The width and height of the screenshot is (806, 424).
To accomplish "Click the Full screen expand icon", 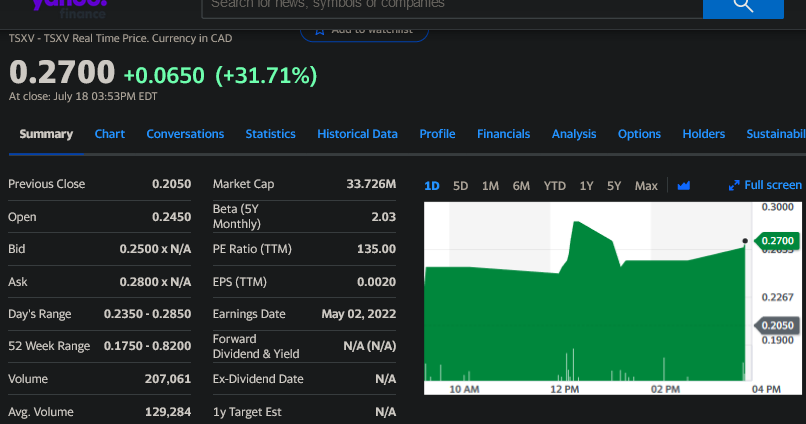I will tap(735, 186).
